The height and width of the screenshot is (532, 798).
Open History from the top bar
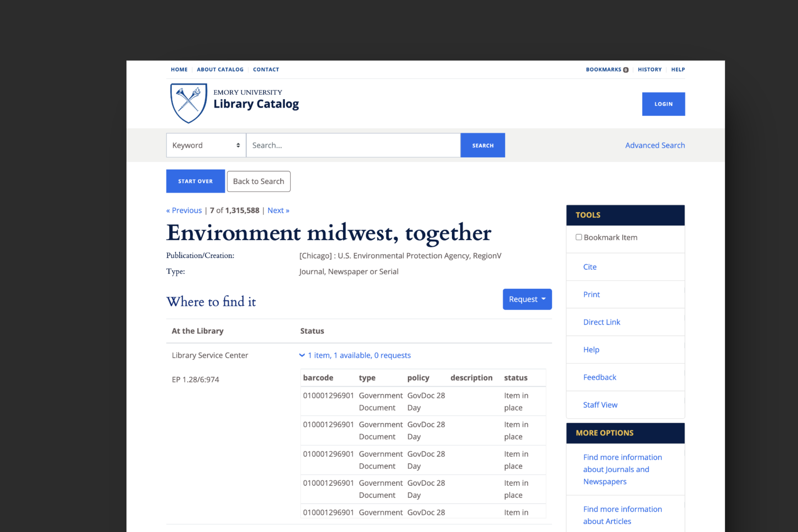[649, 69]
